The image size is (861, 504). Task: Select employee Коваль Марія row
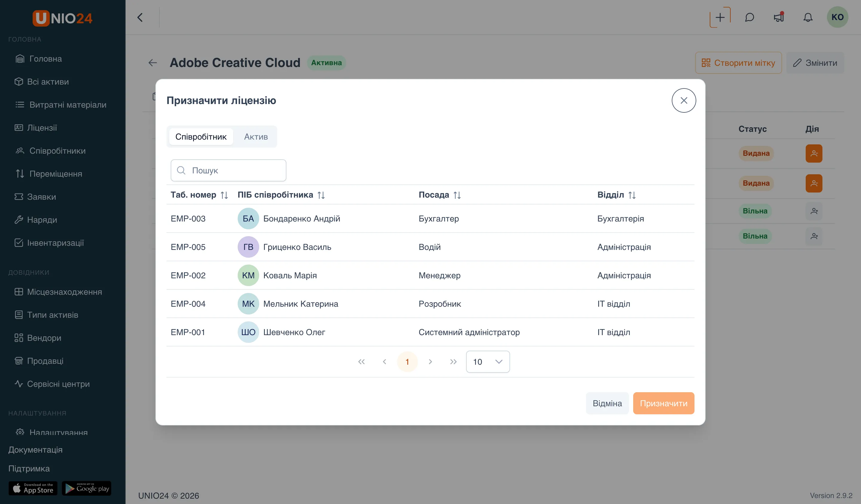click(x=430, y=275)
